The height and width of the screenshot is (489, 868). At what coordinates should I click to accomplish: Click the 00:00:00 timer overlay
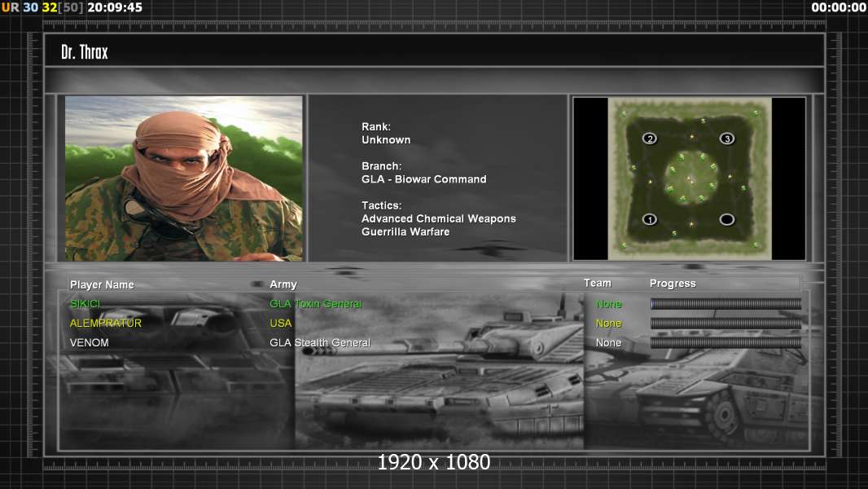coord(838,7)
